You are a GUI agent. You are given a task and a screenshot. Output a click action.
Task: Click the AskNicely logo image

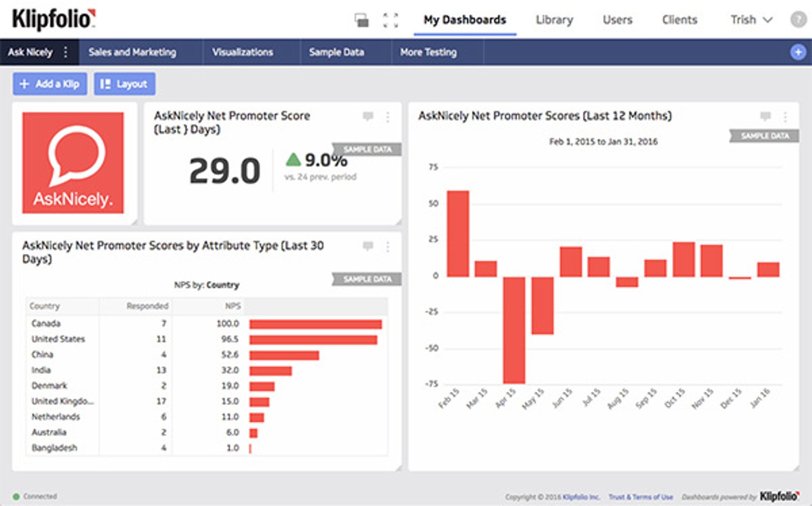pyautogui.click(x=73, y=163)
